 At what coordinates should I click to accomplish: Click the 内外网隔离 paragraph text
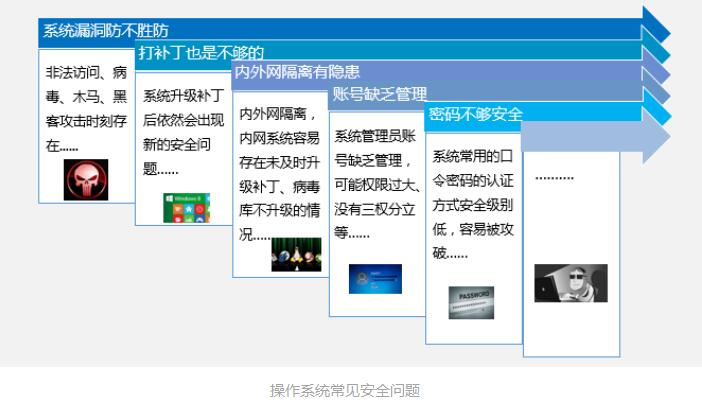[279, 174]
